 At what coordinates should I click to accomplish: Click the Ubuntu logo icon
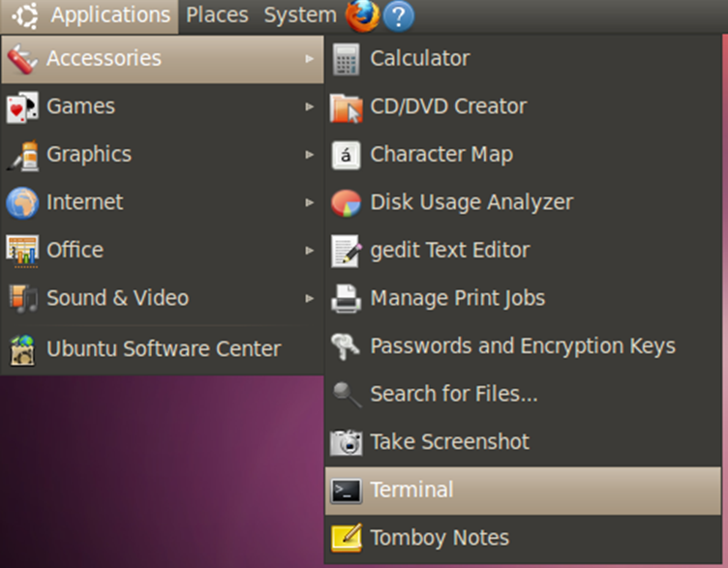click(x=25, y=15)
